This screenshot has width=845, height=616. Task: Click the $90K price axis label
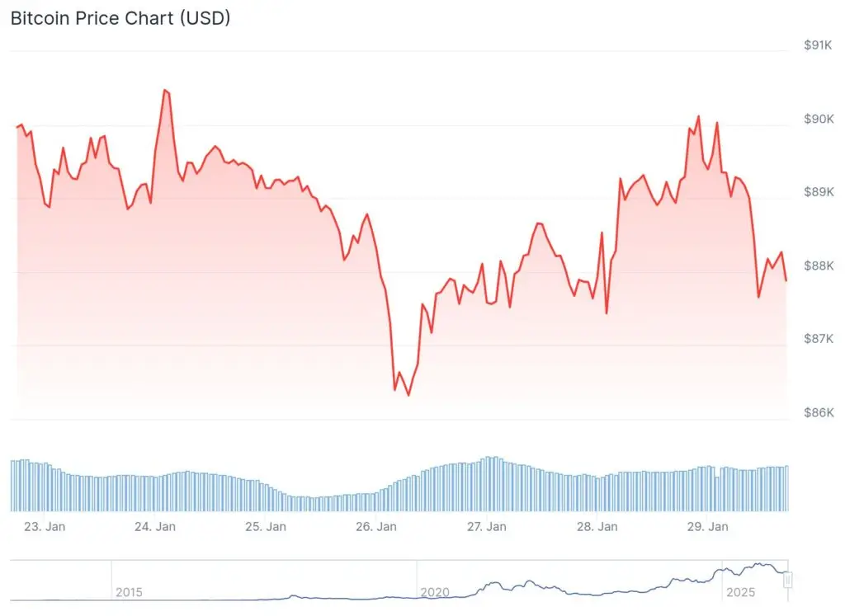point(818,119)
